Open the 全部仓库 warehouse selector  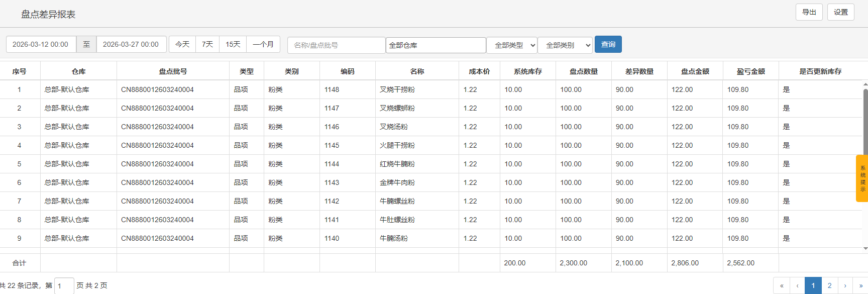click(x=436, y=45)
